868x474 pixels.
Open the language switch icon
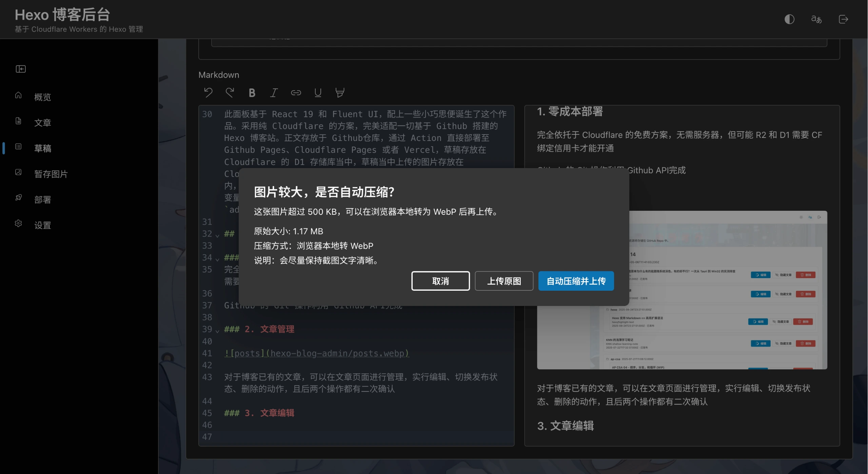pyautogui.click(x=816, y=19)
